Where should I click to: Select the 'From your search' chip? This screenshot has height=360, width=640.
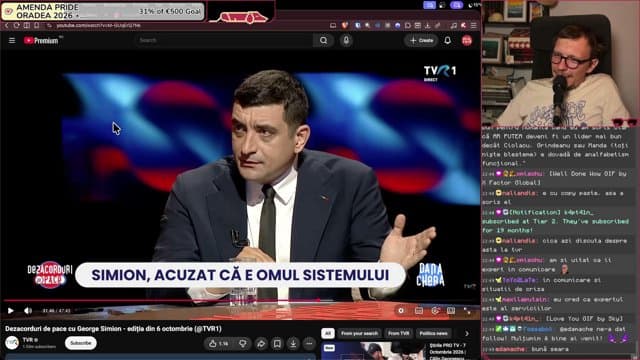359,333
